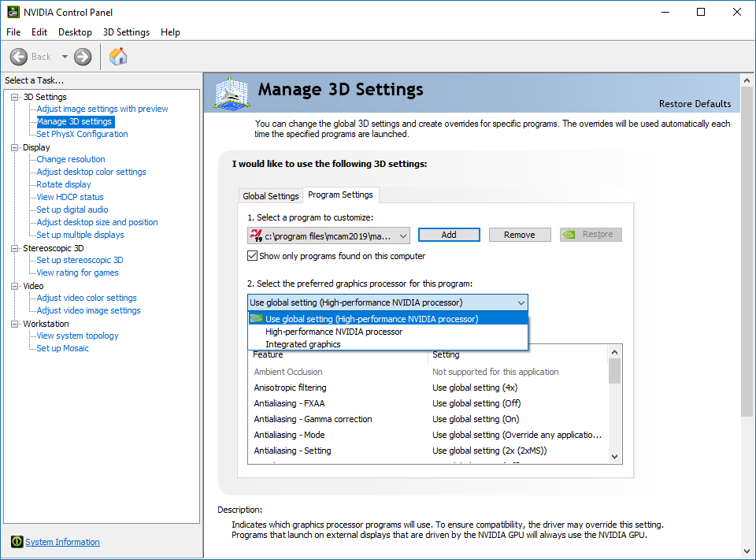Choose 'Use global setting' option in dropdown list
756x560 pixels.
point(388,319)
